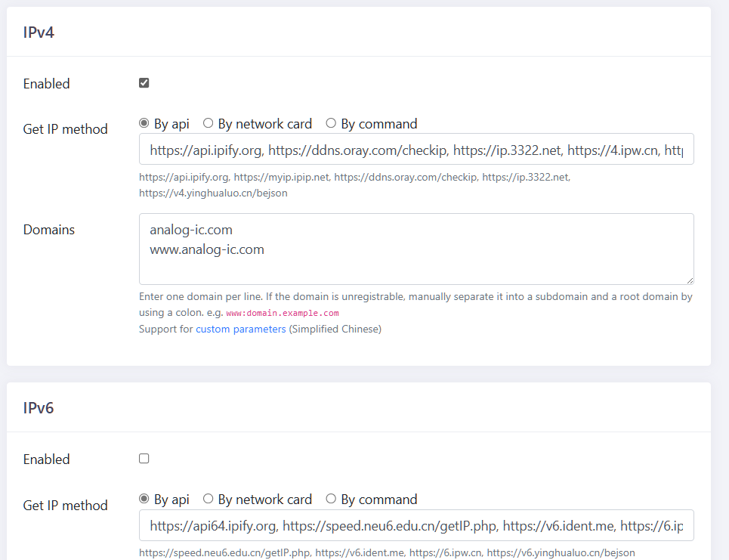The width and height of the screenshot is (729, 560).
Task: Select By network card for IPv6
Action: click(x=208, y=498)
